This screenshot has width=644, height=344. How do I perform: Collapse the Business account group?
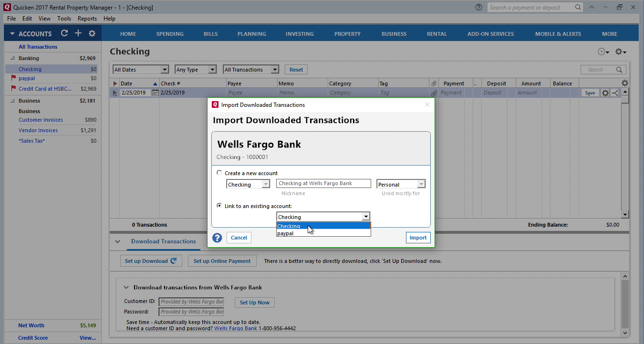click(x=12, y=101)
